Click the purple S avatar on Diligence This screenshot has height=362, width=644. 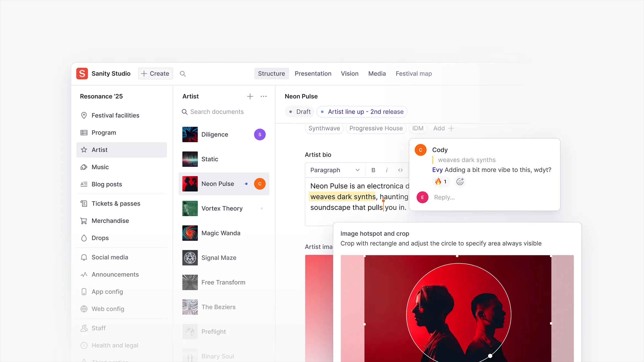[x=260, y=135]
